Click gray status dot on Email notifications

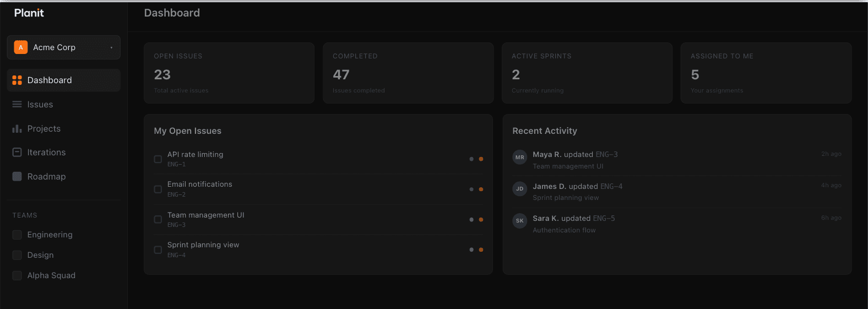(471, 189)
